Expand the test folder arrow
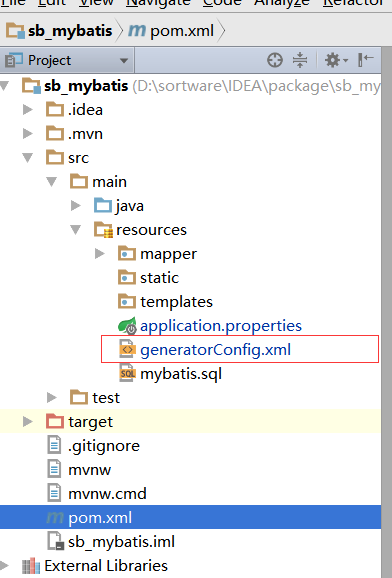The width and height of the screenshot is (392, 578). [x=52, y=397]
